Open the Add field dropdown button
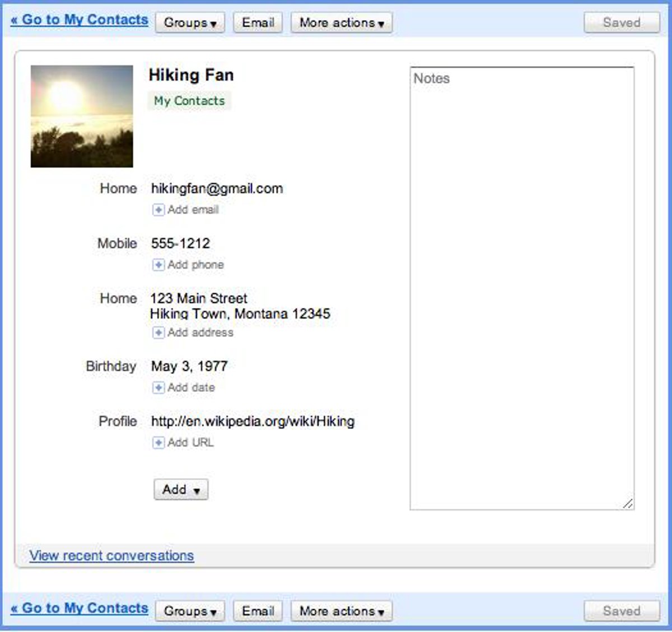The width and height of the screenshot is (672, 632). pos(180,490)
